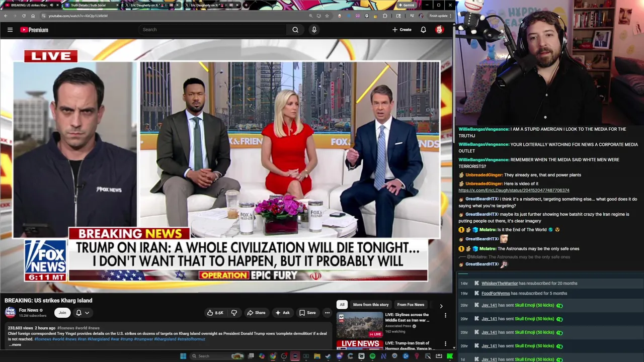Open options for the Skylines live video
Viewport: 644px width, 362px height.
pyautogui.click(x=445, y=316)
